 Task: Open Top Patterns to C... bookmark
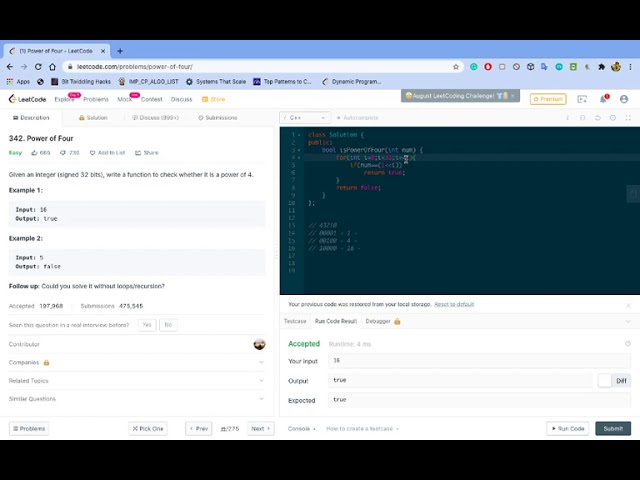pos(282,82)
